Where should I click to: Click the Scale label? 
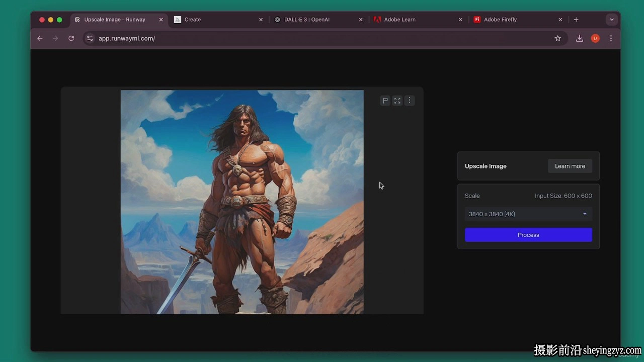click(472, 196)
